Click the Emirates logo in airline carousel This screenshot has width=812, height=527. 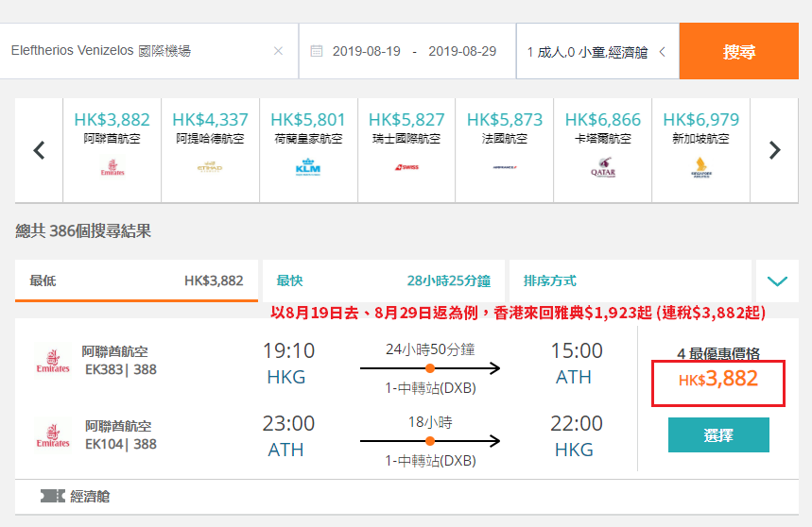(112, 167)
